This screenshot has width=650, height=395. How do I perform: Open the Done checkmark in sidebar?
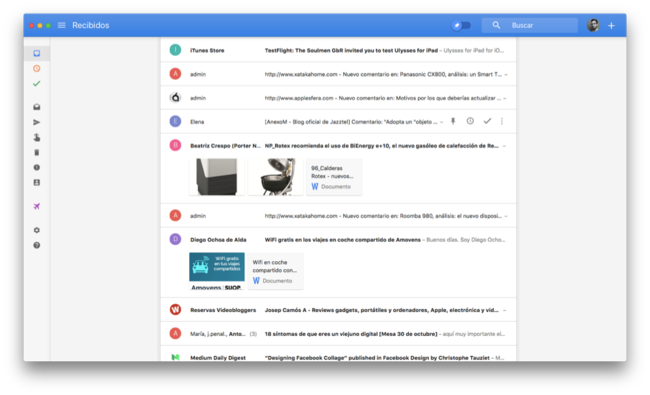(37, 84)
